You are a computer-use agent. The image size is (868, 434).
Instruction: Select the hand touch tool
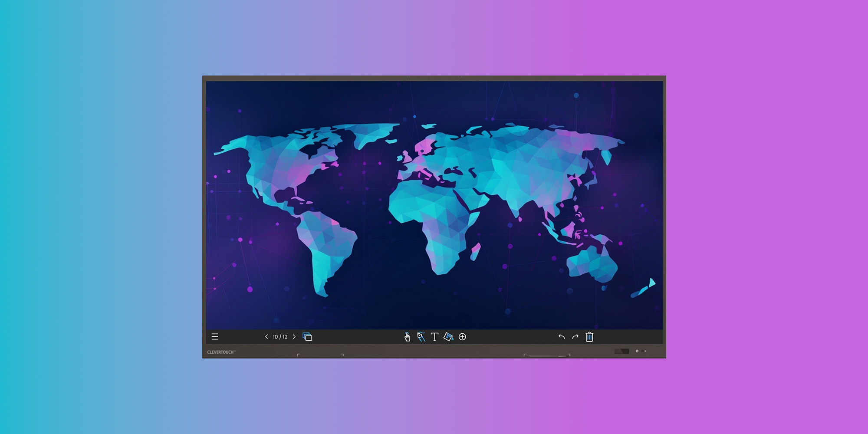point(407,337)
